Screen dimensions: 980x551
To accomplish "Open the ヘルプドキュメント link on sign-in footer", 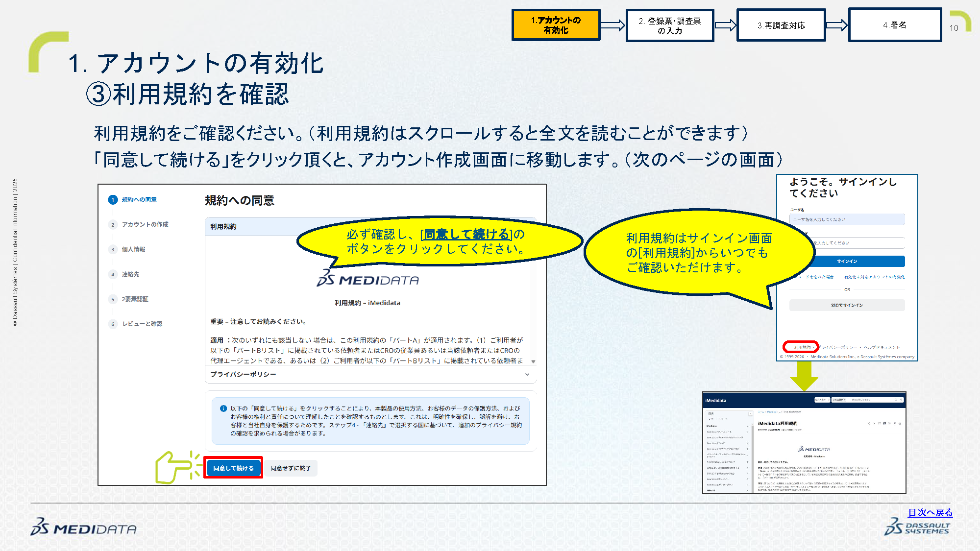I will pos(882,347).
